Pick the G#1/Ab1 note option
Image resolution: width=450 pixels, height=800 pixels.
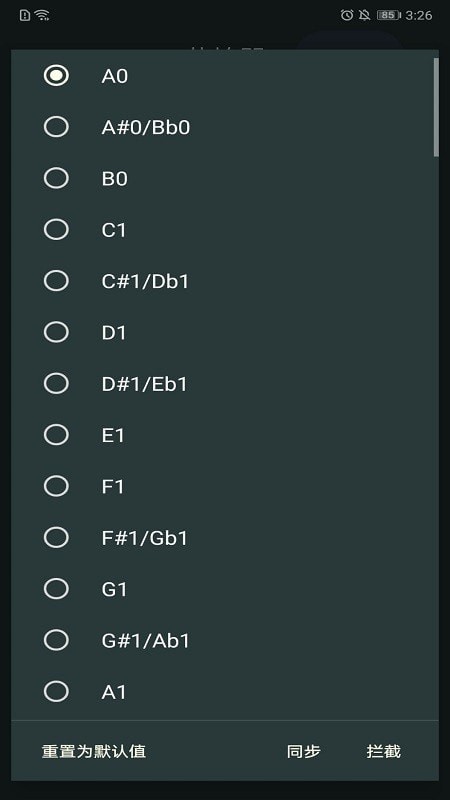coord(56,640)
